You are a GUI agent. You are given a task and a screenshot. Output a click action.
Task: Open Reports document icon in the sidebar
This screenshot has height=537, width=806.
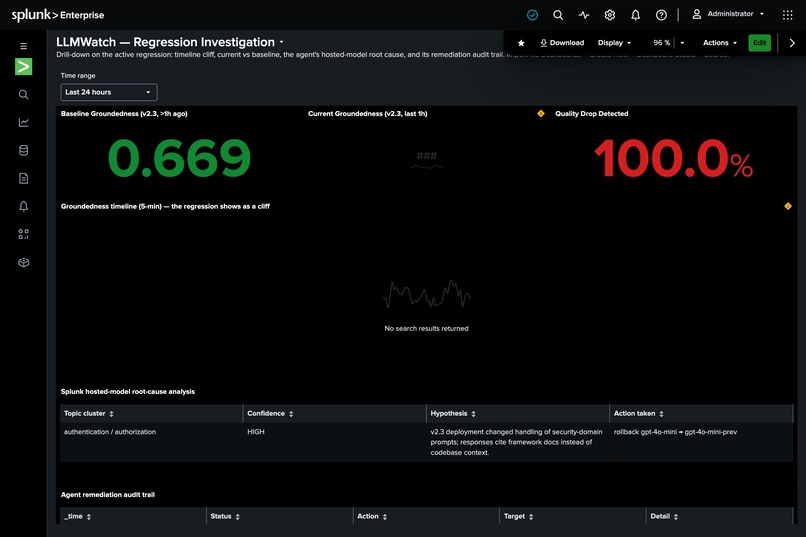(x=24, y=178)
